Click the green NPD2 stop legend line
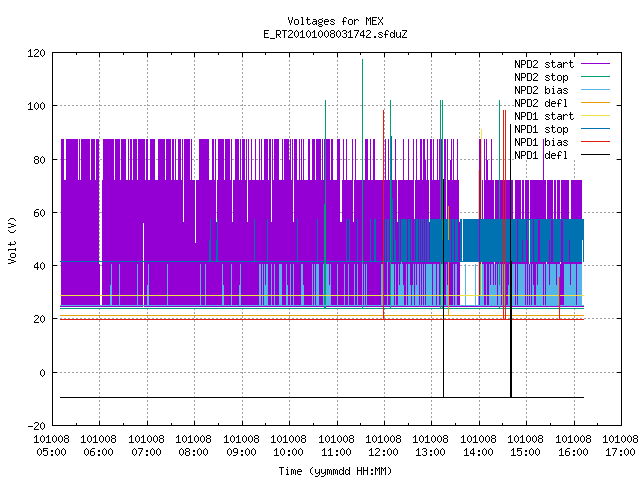The height and width of the screenshot is (480, 640). 595,77
